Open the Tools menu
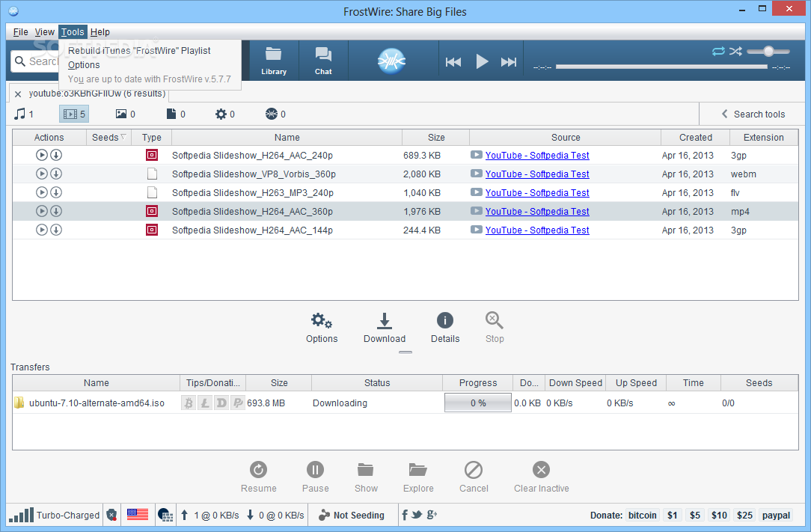The image size is (811, 532). coord(73,32)
